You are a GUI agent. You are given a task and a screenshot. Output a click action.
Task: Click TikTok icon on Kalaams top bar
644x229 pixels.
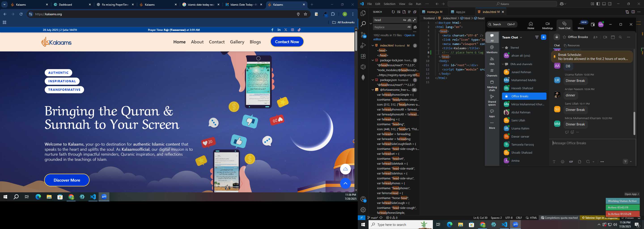pyautogui.click(x=299, y=30)
